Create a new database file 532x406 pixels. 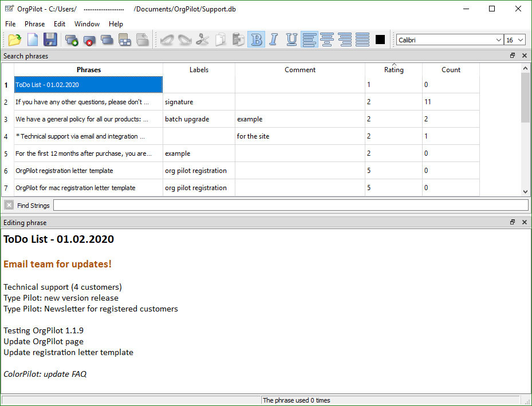point(33,40)
